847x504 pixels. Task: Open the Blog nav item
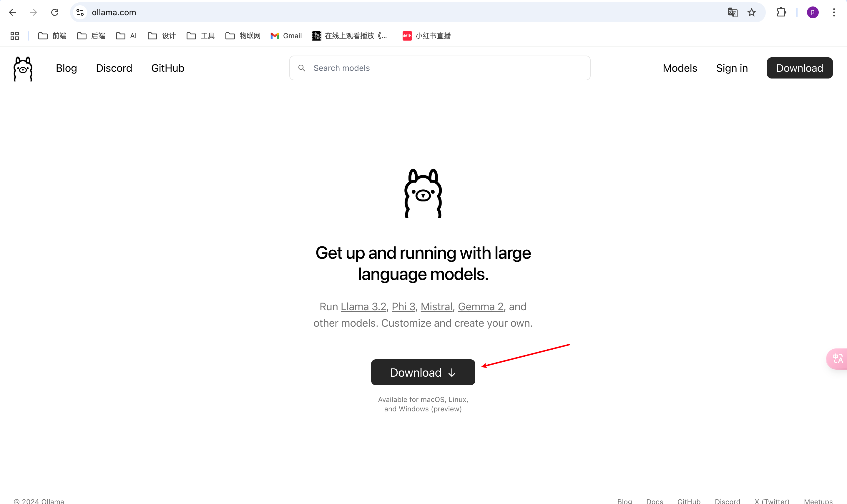pos(66,68)
